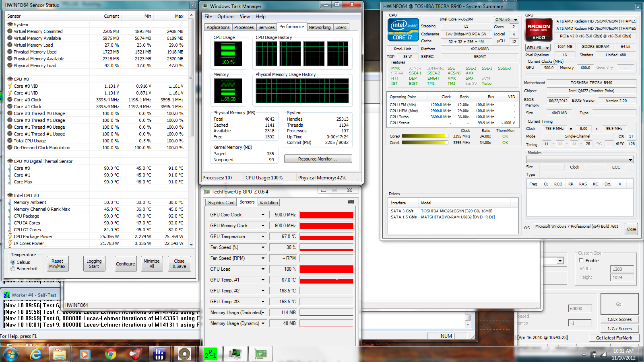Open the Graphics Card tab in GPU-Z
Image resolution: width=644 pixels, height=362 pixels.
[x=221, y=203]
